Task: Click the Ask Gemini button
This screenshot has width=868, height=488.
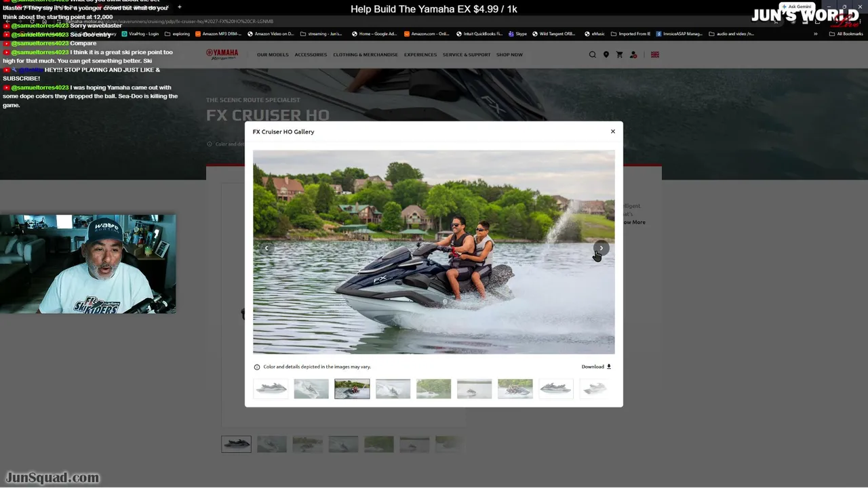Action: [796, 7]
